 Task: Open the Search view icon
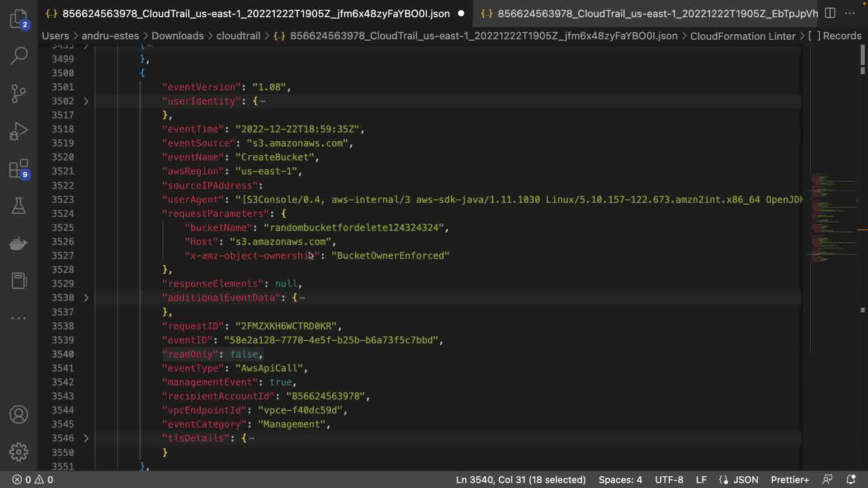[x=19, y=56]
